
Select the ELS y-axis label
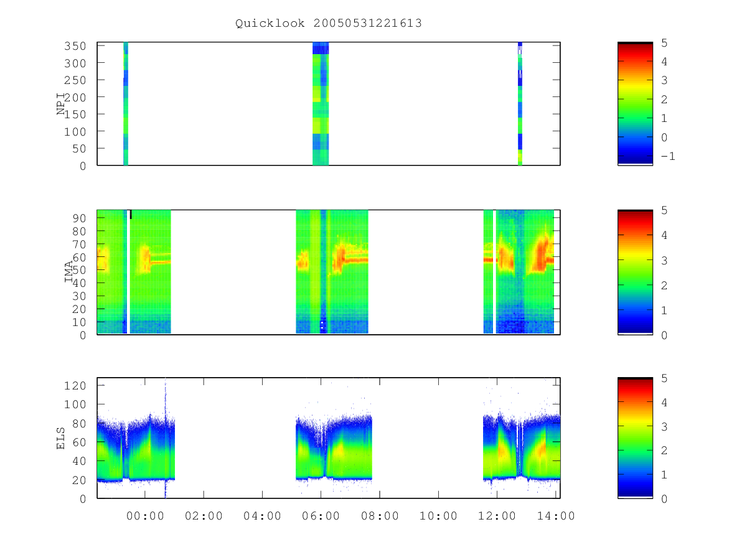(x=61, y=437)
